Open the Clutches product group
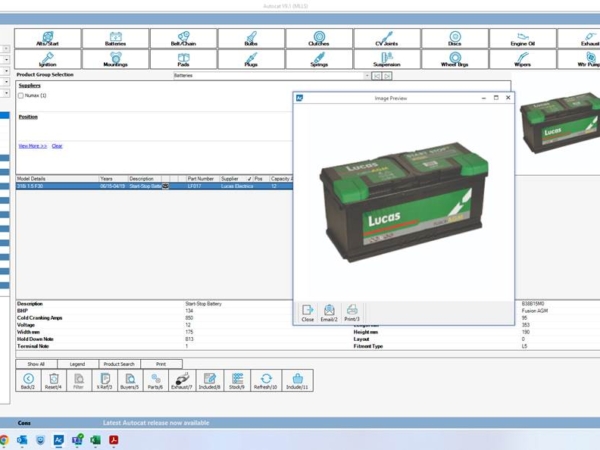Screen dimensions: 600x450 tap(319, 39)
